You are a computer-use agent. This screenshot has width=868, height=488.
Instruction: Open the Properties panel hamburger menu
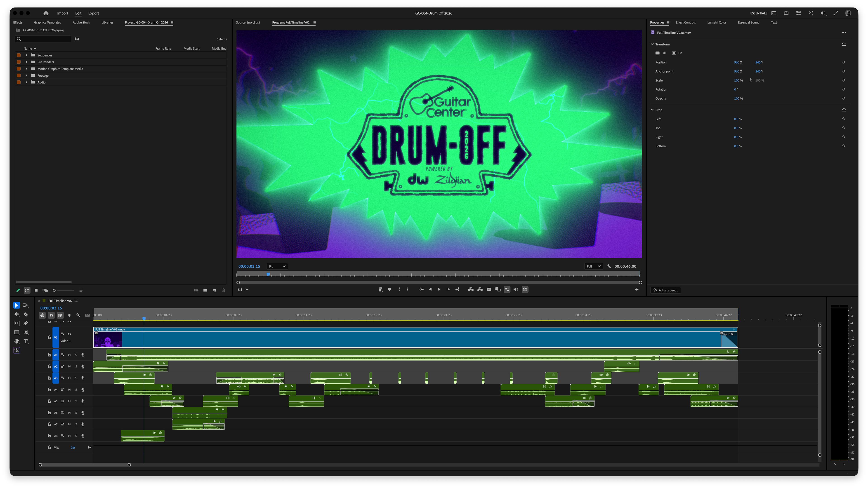668,23
